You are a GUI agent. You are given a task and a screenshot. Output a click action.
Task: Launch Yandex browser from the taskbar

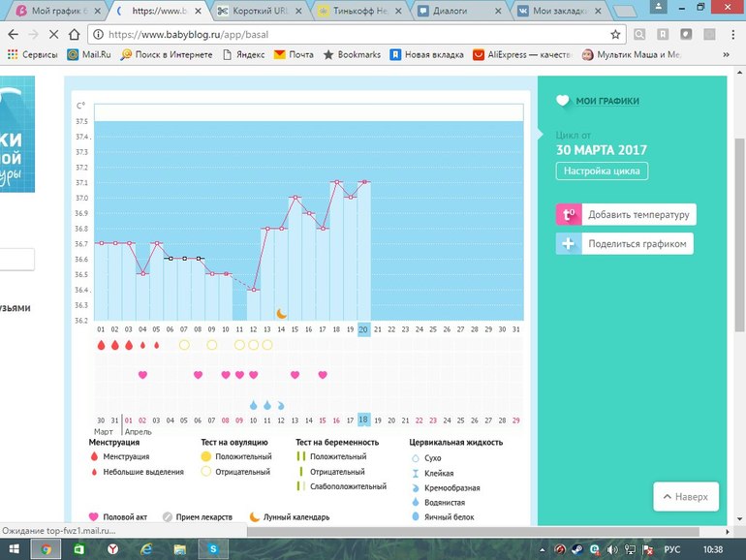click(x=112, y=549)
